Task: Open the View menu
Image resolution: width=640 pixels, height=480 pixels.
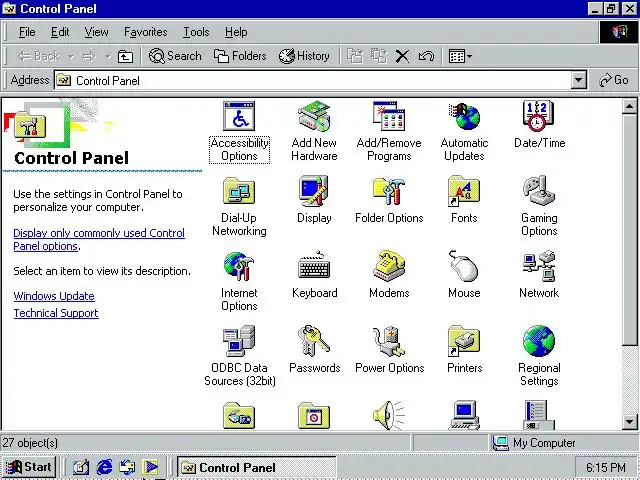Action: click(x=96, y=32)
